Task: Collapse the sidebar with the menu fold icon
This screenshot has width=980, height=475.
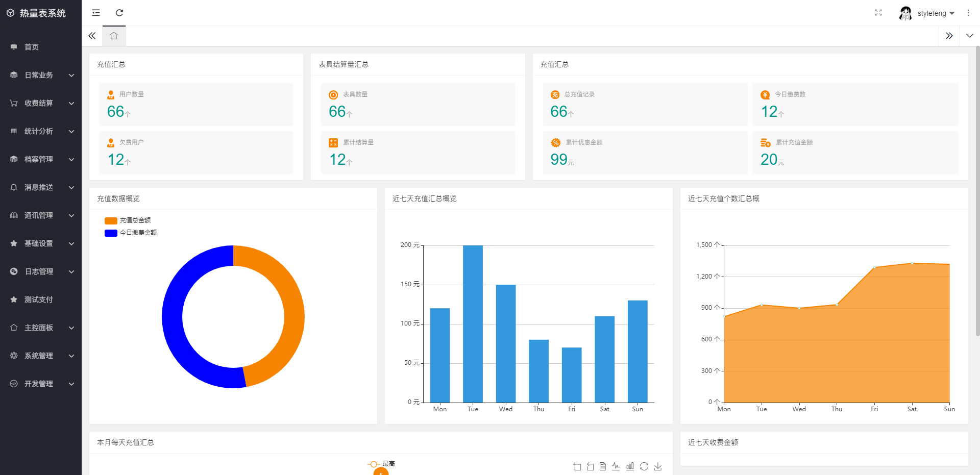Action: [96, 13]
